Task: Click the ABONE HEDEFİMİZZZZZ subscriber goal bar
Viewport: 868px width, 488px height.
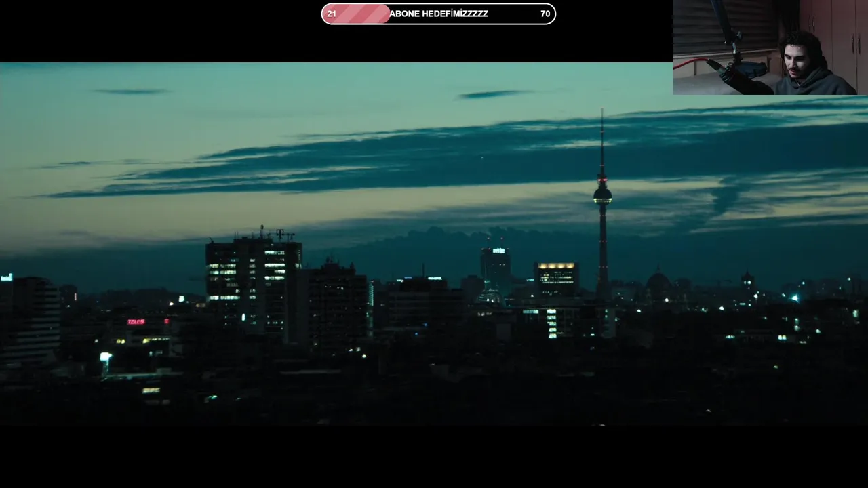Action: point(438,14)
